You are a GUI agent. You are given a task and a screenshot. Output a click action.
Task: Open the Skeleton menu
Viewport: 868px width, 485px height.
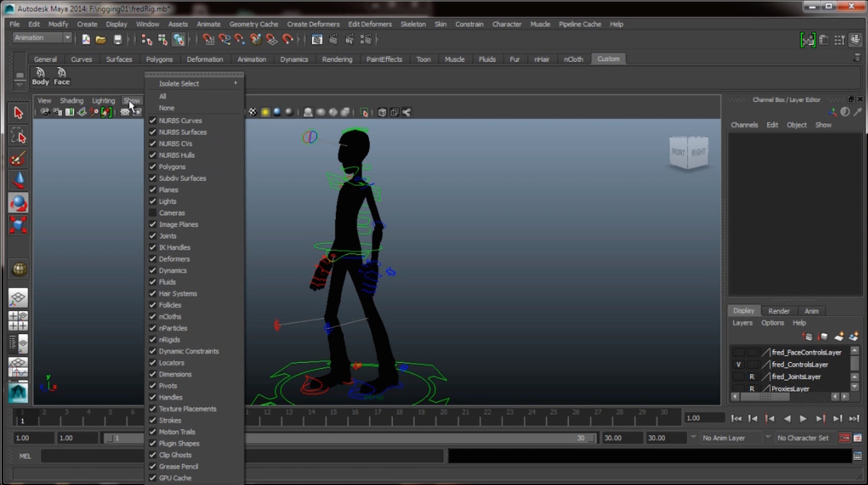tap(413, 24)
